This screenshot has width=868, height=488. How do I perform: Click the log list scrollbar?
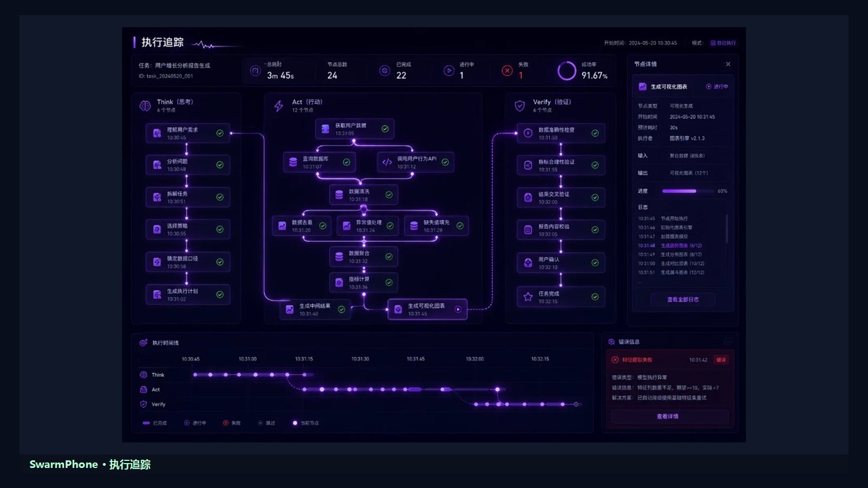(x=727, y=229)
